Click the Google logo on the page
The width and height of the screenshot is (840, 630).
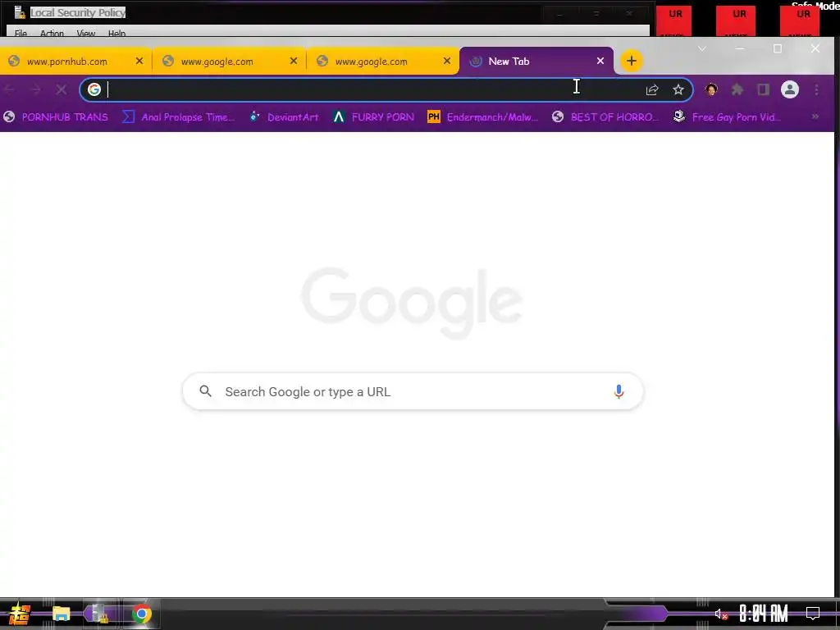coord(412,302)
